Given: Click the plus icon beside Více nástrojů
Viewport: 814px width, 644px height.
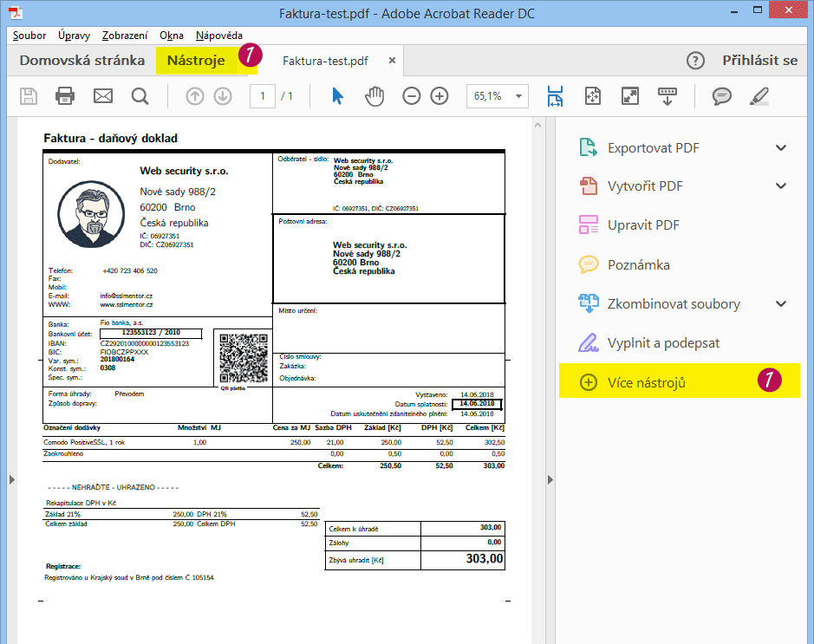Looking at the screenshot, I should point(588,382).
